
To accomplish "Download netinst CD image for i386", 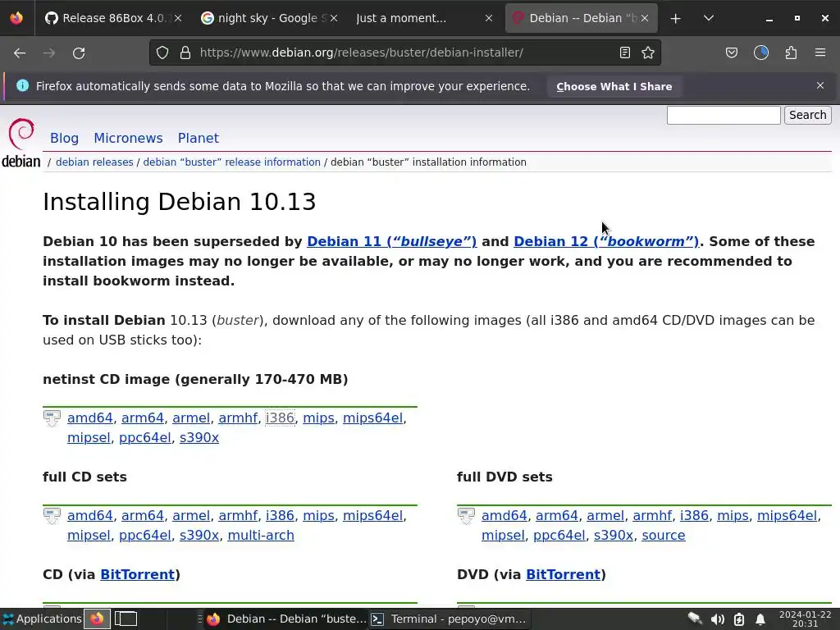I will [281, 418].
